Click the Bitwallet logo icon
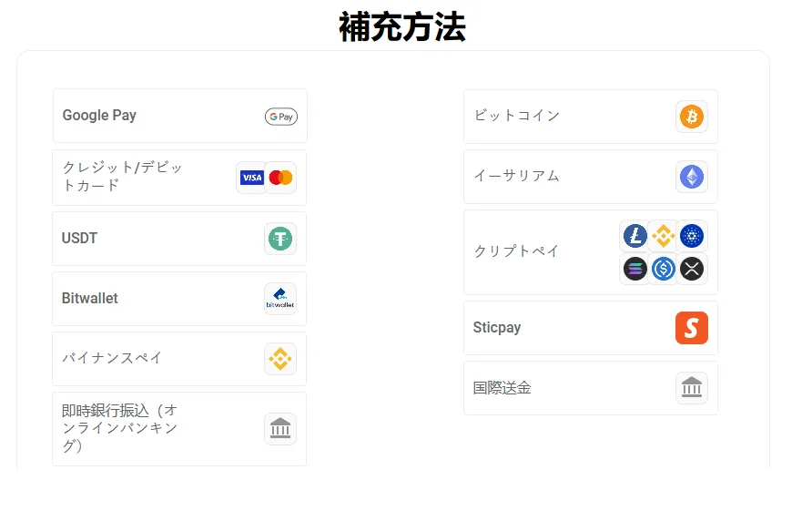812x511 pixels. point(280,299)
